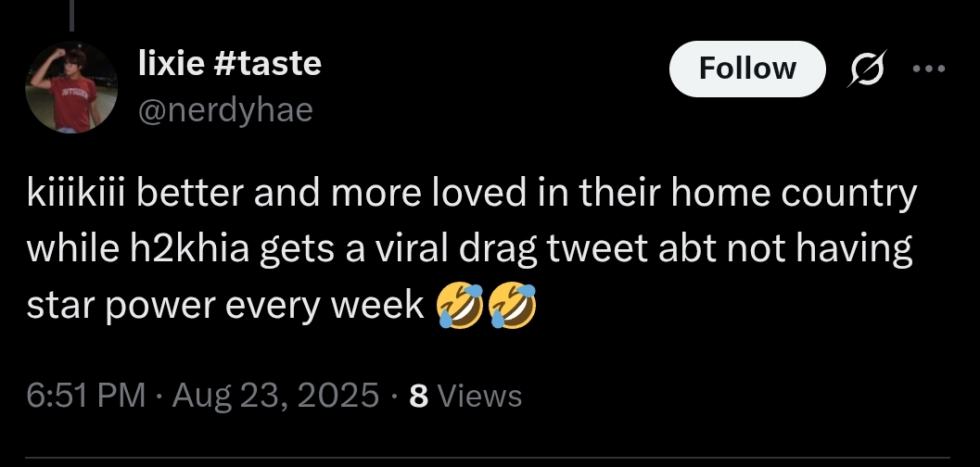Follow the lixie #taste account

746,69
